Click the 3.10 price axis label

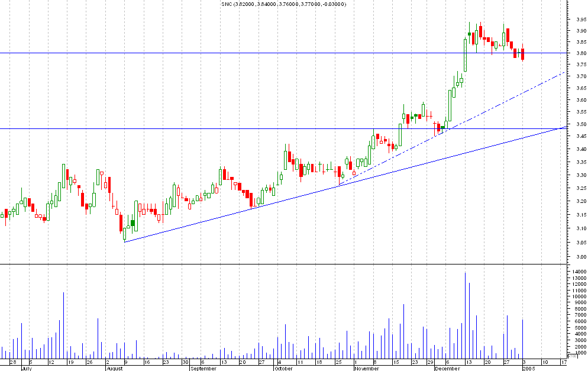click(x=581, y=228)
